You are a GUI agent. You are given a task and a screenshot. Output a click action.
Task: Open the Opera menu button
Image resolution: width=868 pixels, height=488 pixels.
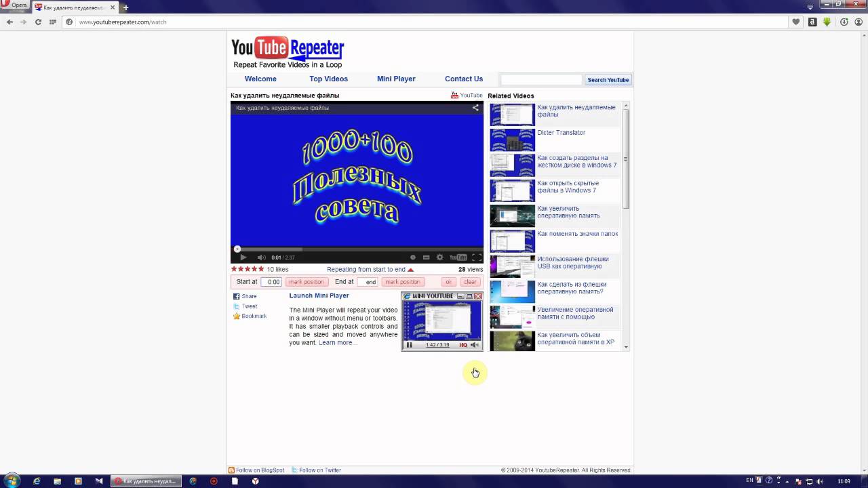(15, 5)
